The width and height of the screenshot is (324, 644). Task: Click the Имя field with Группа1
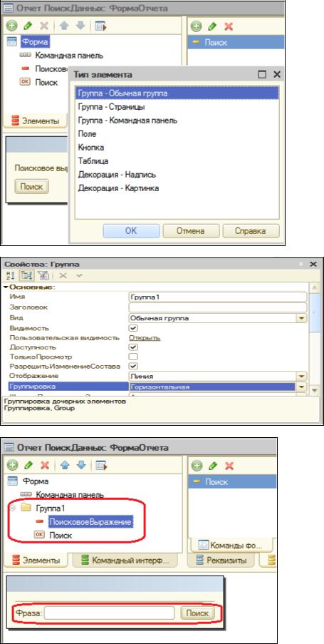pos(218,297)
